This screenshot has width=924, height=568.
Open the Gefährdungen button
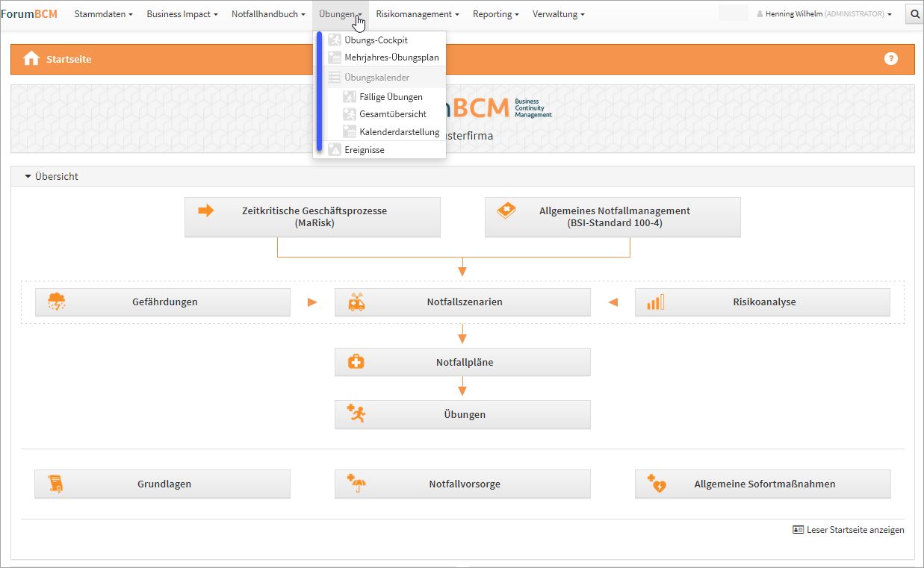pyautogui.click(x=162, y=302)
